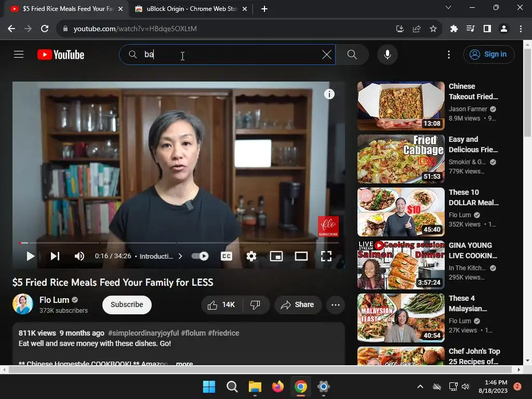The width and height of the screenshot is (532, 399).
Task: Focus the YouTube search input field
Action: click(x=228, y=55)
